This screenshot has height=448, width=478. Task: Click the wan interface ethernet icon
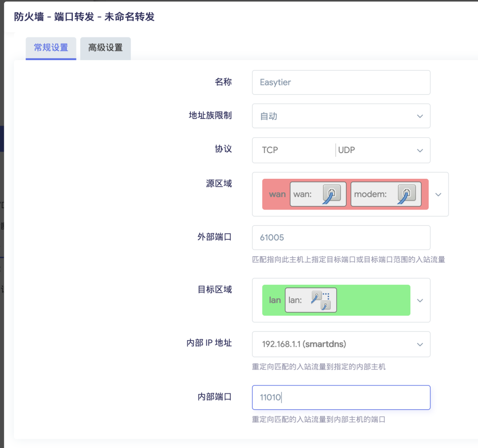[x=331, y=194]
